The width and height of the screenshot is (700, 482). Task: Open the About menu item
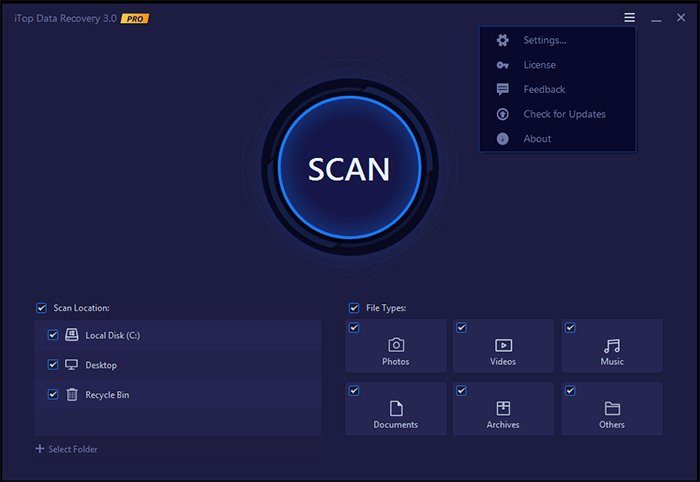point(537,139)
